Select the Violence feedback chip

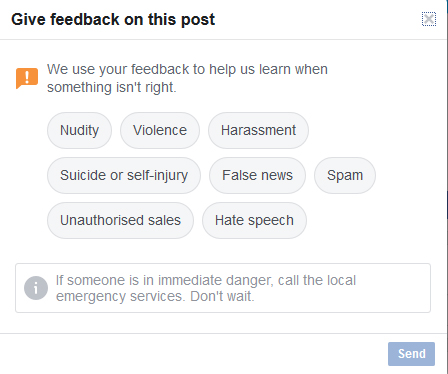(x=160, y=130)
